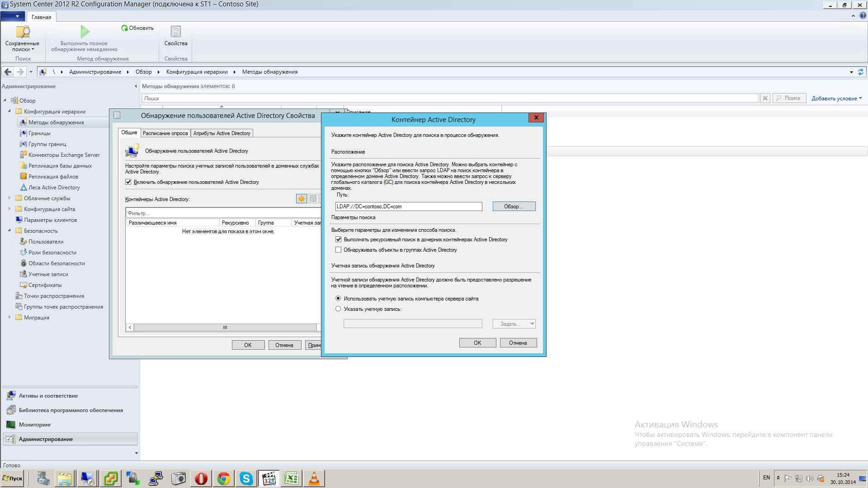The width and height of the screenshot is (868, 488).
Task: Select Репликация базы данных node
Action: tap(60, 166)
